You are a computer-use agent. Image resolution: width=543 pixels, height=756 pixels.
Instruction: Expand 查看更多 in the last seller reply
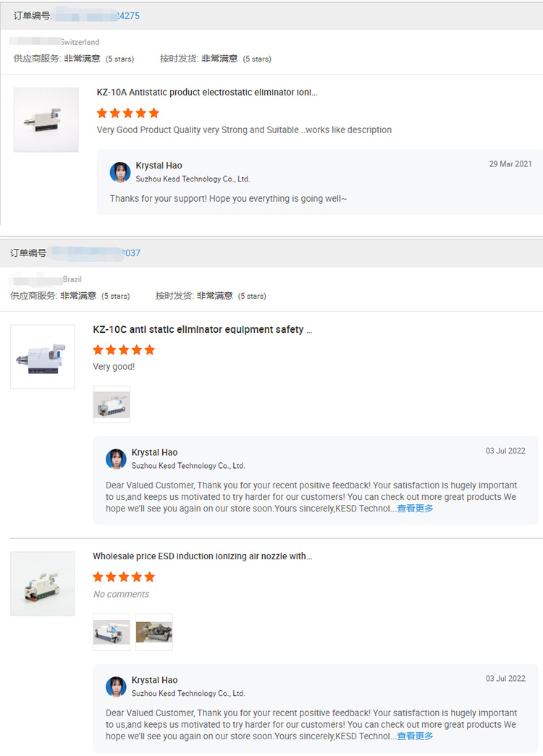[x=415, y=736]
